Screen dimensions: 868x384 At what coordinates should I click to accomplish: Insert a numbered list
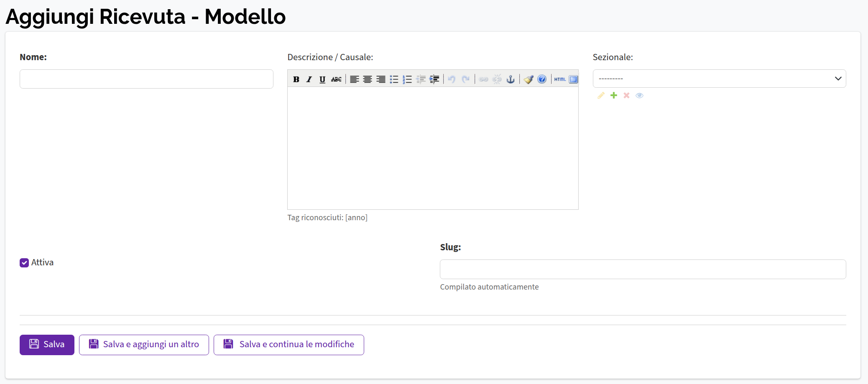pos(407,79)
